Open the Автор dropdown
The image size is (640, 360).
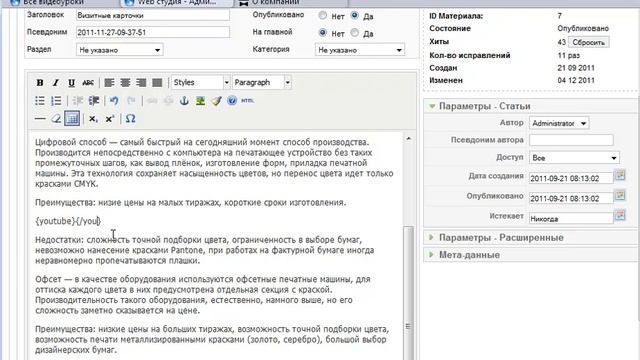coord(559,123)
